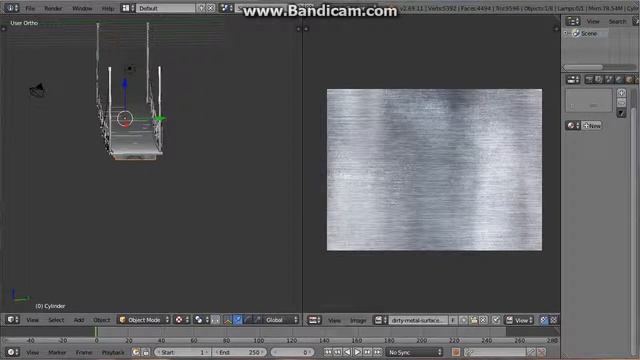640x360 pixels.
Task: Click frame 100 on timeline ruler
Action: pos(259,340)
